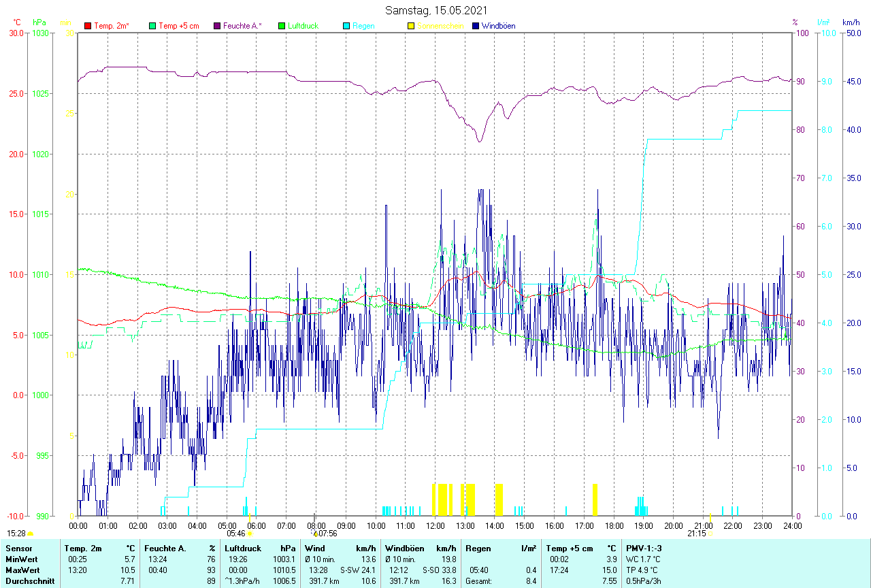Click the average gust value 16.3
This screenshot has width=871, height=588.
point(448,581)
